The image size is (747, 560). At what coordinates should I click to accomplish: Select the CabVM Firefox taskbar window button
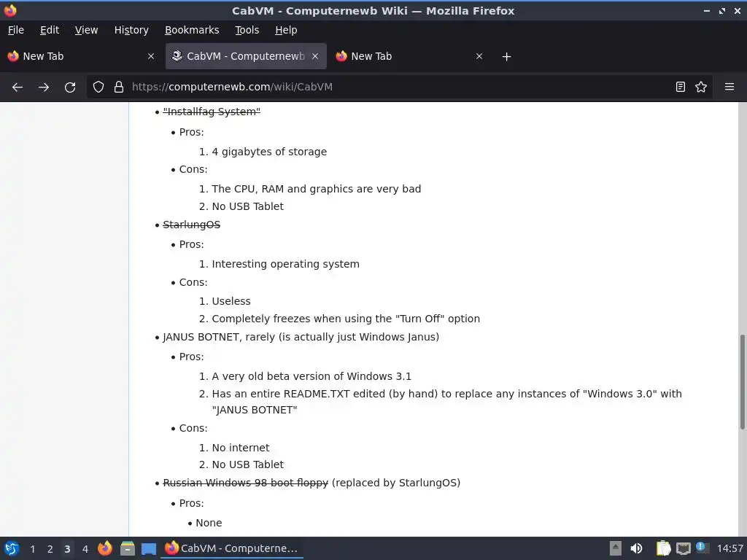tap(233, 548)
